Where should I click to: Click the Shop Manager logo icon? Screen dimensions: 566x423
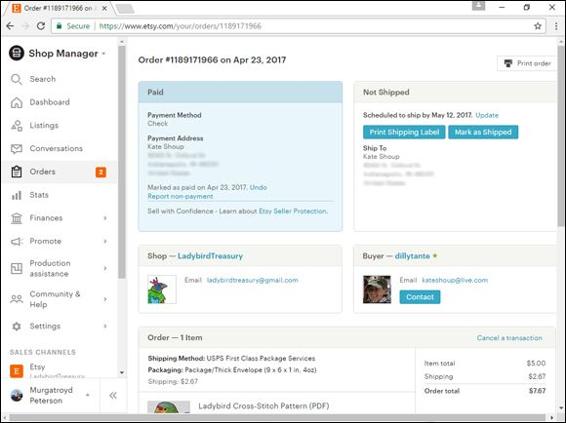pos(16,53)
